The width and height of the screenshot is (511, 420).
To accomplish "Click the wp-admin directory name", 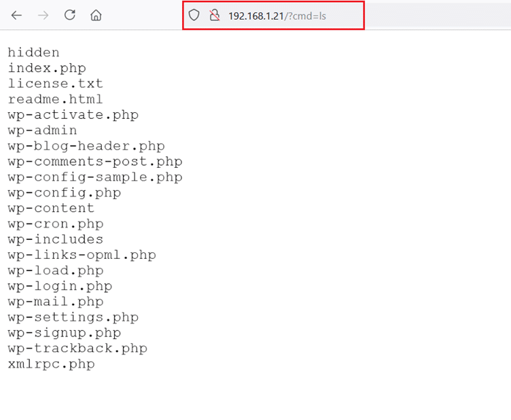I will tap(42, 130).
